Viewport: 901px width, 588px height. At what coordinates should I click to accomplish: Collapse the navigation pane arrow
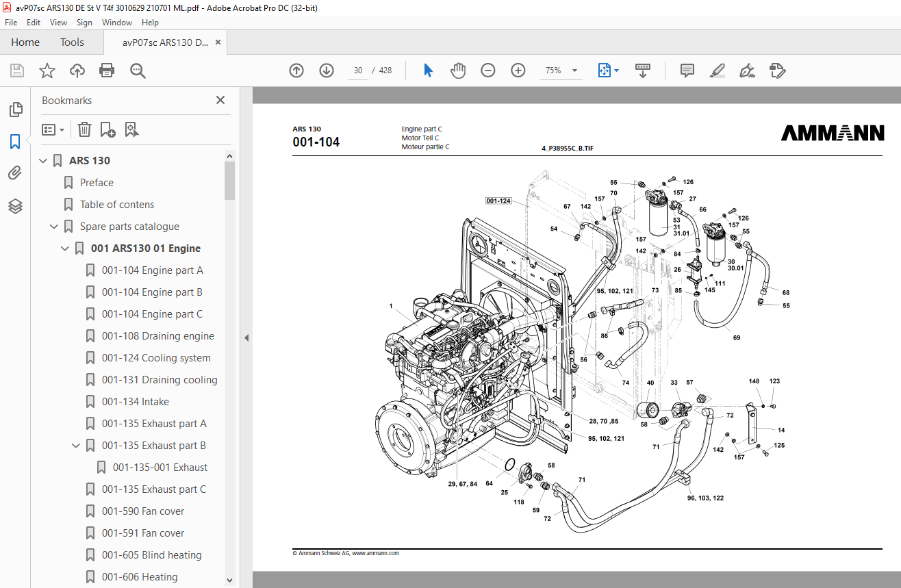(246, 337)
